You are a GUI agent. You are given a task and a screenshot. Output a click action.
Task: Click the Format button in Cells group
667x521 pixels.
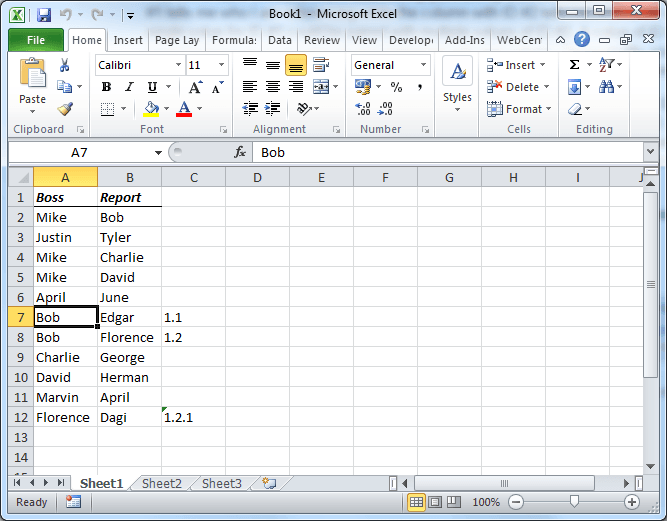[517, 109]
